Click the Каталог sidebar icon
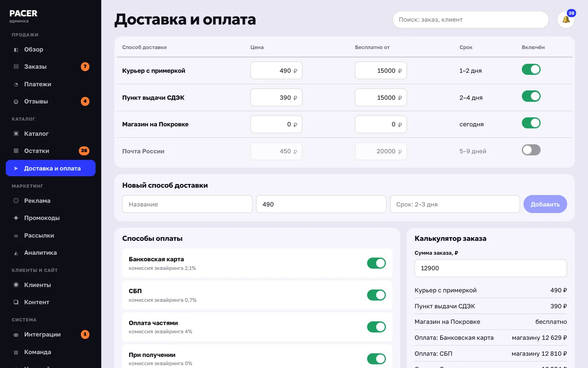The height and width of the screenshot is (368, 588). point(16,134)
